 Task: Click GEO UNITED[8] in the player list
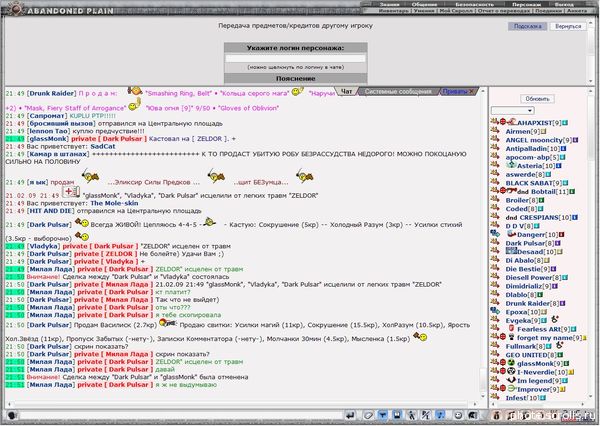tap(531, 355)
